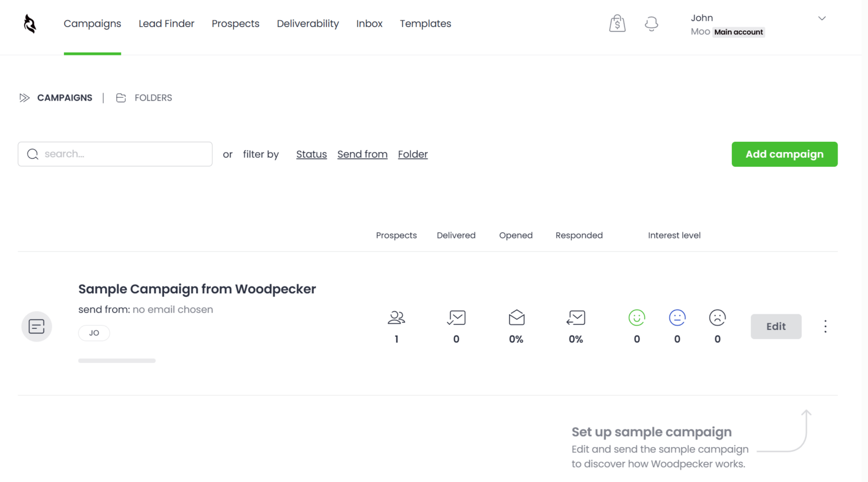Click the campaign type icon beside Sample Campaign
The height and width of the screenshot is (482, 868).
pyautogui.click(x=37, y=327)
